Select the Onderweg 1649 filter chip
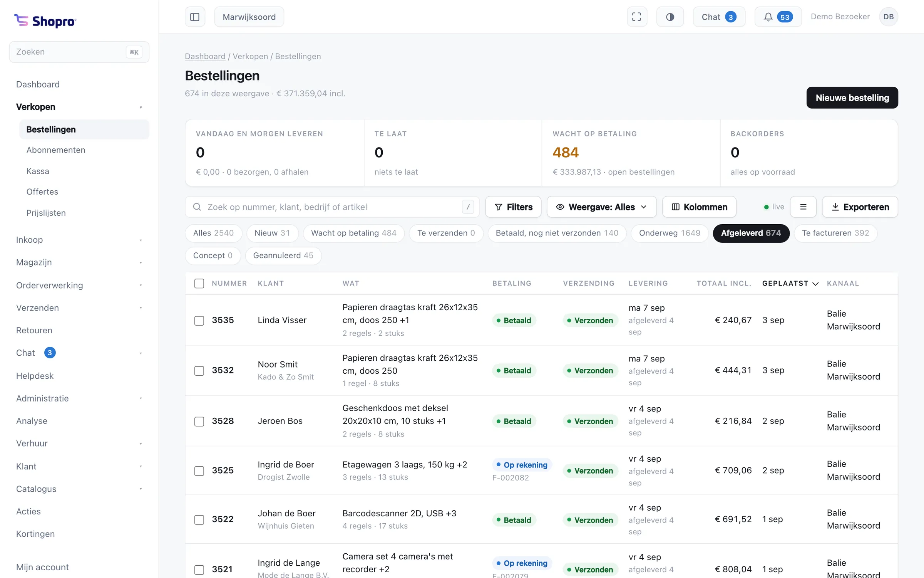This screenshot has height=578, width=924. click(670, 233)
